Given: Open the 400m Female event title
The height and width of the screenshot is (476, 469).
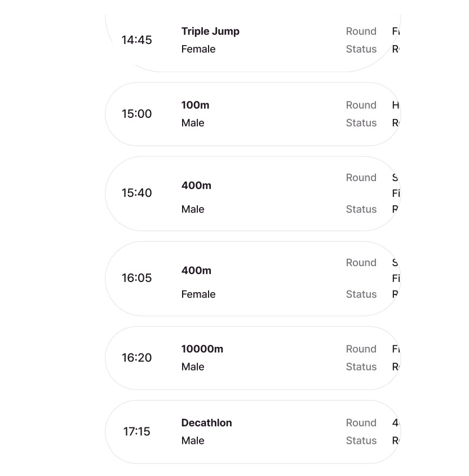Looking at the screenshot, I should coord(196,270).
